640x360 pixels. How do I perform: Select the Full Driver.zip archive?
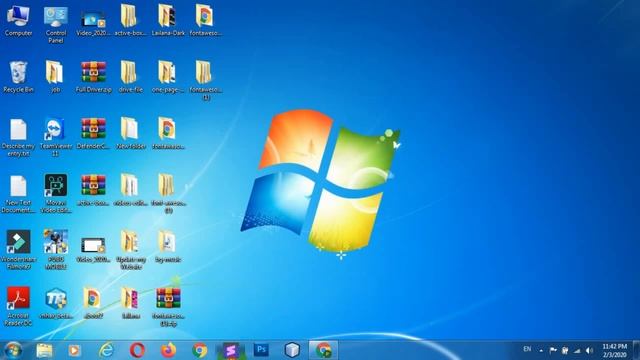pos(93,78)
